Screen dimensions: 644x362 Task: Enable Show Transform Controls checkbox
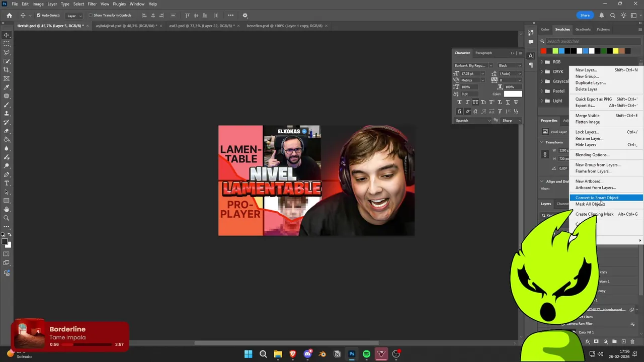tap(91, 15)
